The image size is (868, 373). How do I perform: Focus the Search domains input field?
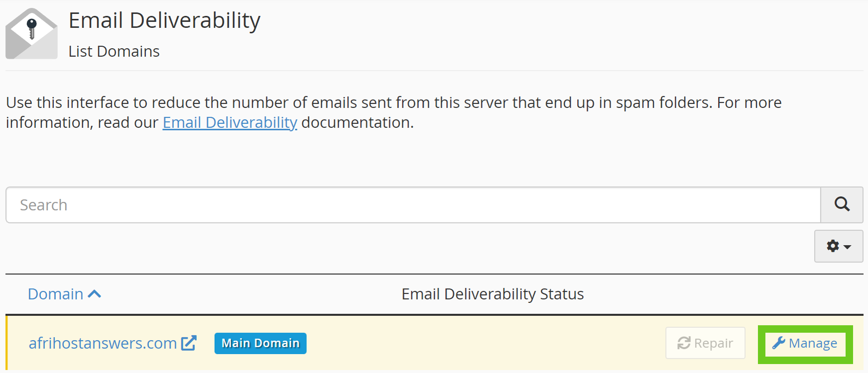click(412, 205)
